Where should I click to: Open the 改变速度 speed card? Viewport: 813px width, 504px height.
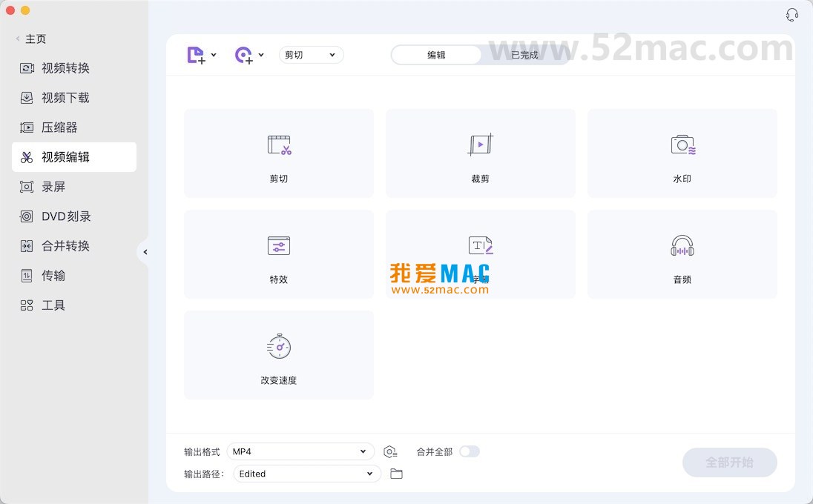pos(279,355)
